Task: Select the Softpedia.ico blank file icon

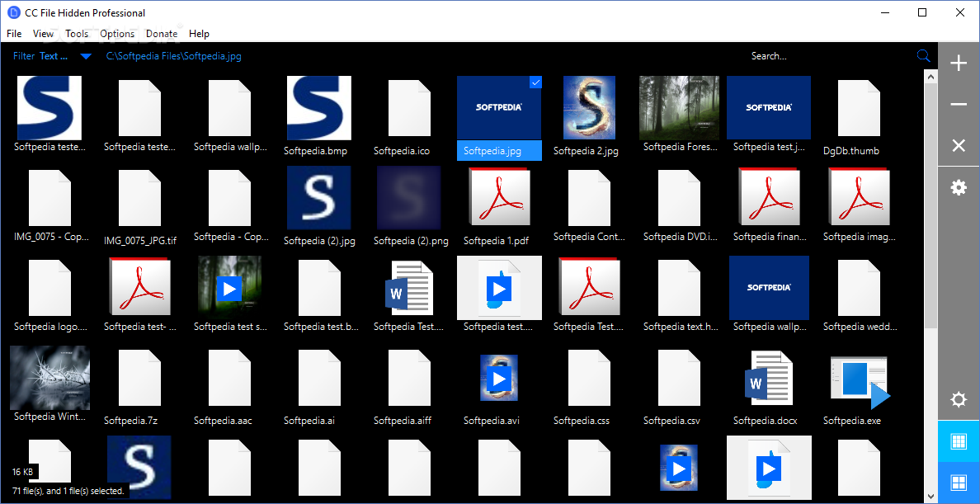Action: (409, 109)
